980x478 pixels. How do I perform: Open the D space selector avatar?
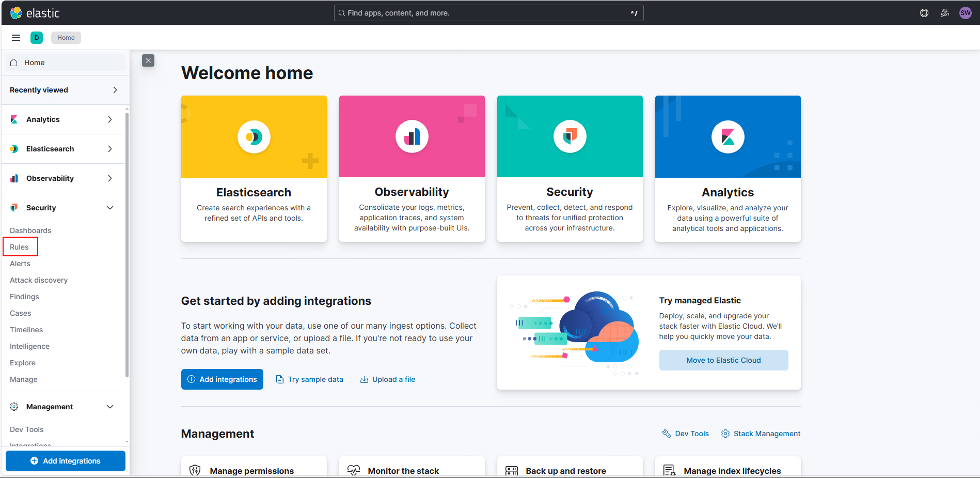click(x=37, y=38)
